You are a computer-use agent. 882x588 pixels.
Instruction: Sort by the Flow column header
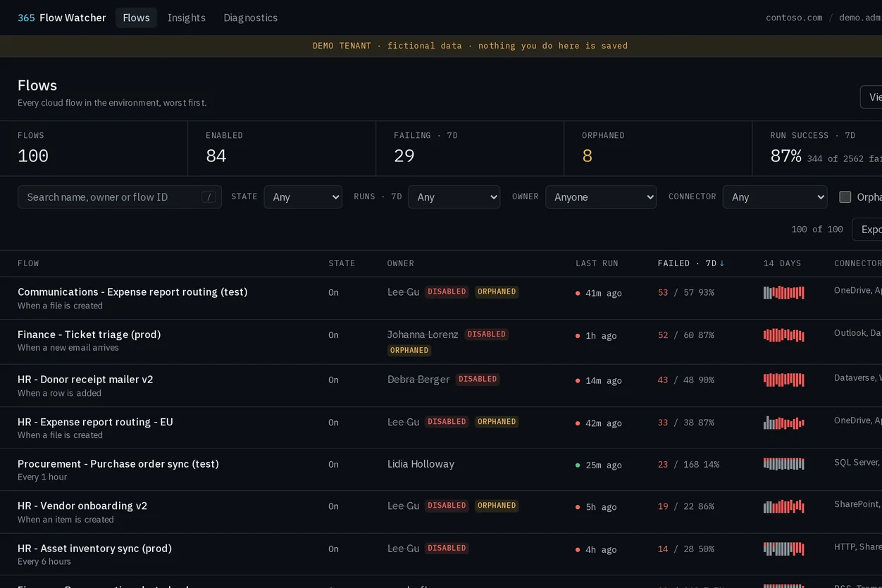[x=28, y=263]
